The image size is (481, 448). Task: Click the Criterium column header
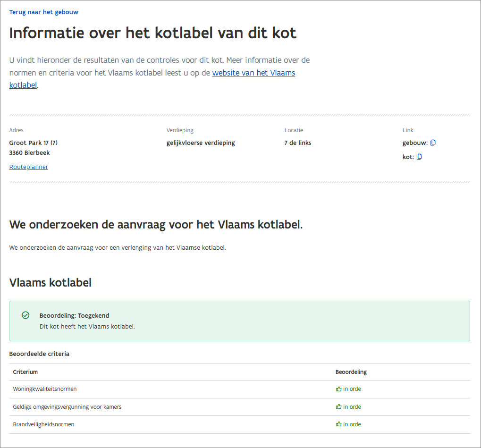(x=25, y=372)
